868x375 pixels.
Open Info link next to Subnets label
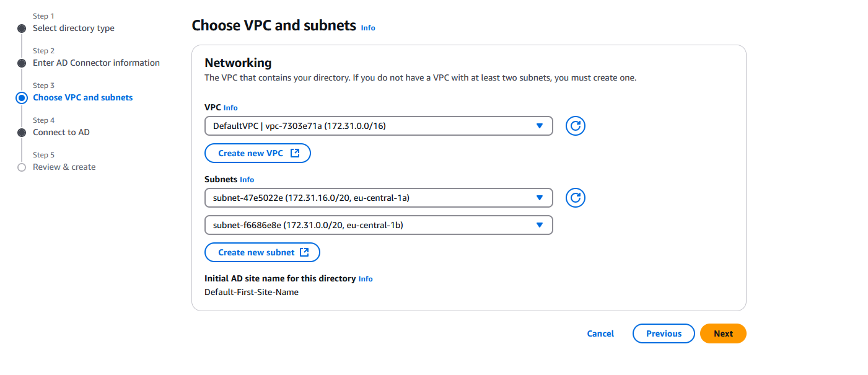coord(247,180)
